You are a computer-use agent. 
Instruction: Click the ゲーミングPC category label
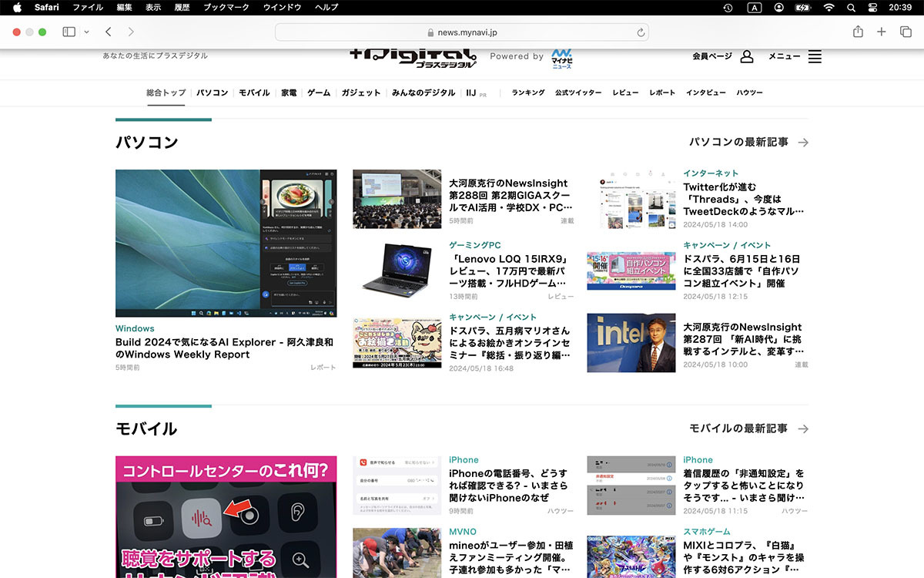tap(475, 245)
